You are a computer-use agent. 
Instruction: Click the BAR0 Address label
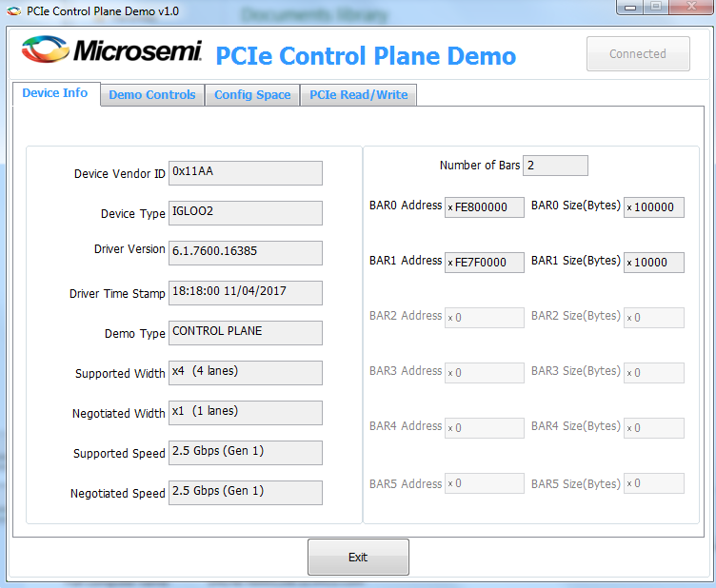click(406, 206)
